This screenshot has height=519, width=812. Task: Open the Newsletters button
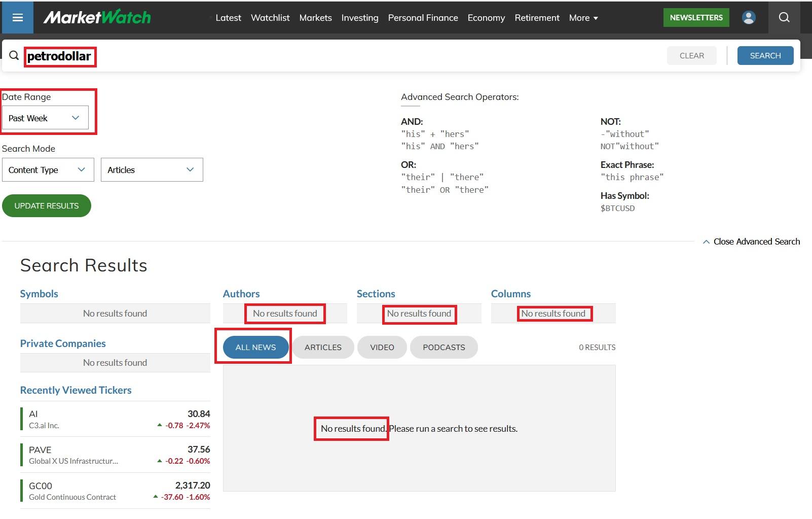696,18
